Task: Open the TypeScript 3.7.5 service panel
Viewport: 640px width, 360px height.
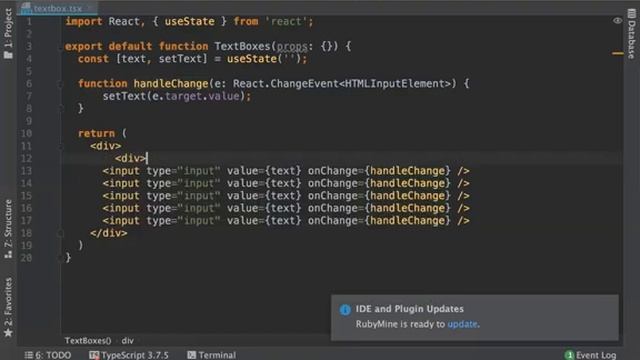Action: coord(129,355)
